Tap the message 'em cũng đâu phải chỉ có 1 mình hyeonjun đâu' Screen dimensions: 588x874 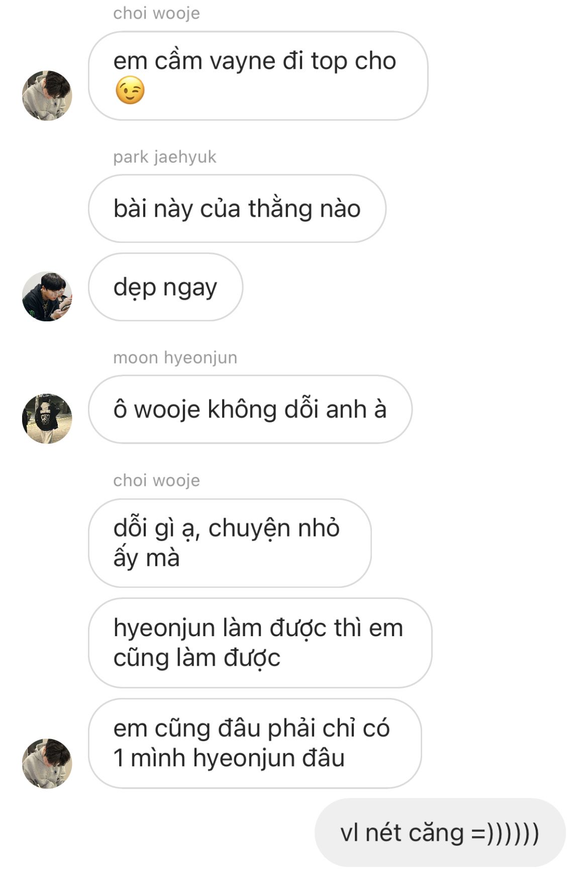coord(255,743)
